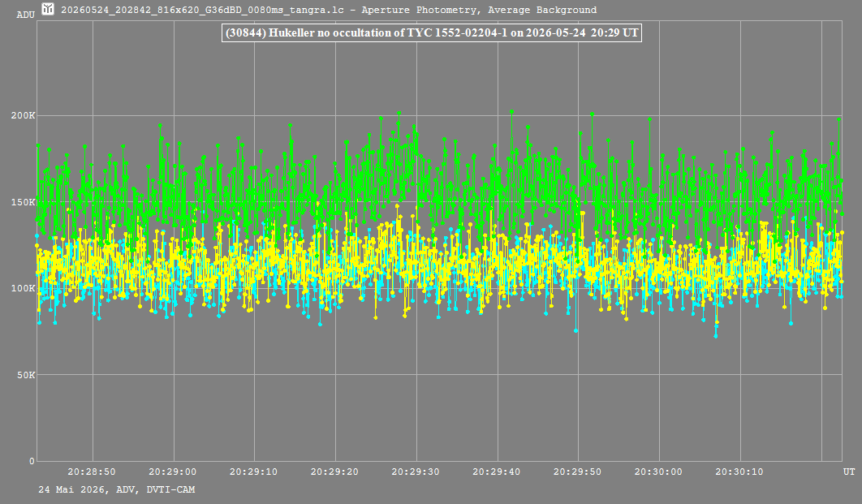This screenshot has width=862, height=504.
Task: Click the UT axis unit label
Action: click(x=849, y=472)
